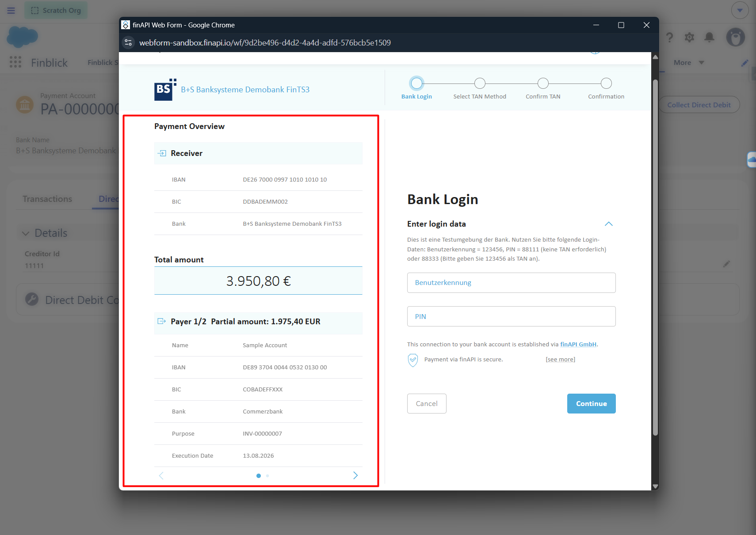Screen dimensions: 756x535
Task: Click payer IBAN DE89 3704 0044 0532 0130 00
Action: pos(285,367)
